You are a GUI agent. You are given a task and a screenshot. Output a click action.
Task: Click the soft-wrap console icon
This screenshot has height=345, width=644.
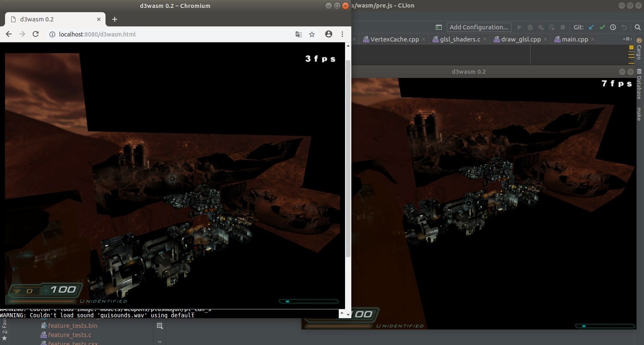point(160,326)
